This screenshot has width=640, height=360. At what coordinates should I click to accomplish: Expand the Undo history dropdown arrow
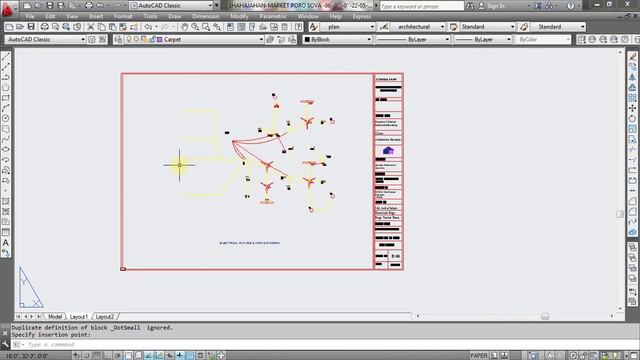(x=156, y=27)
